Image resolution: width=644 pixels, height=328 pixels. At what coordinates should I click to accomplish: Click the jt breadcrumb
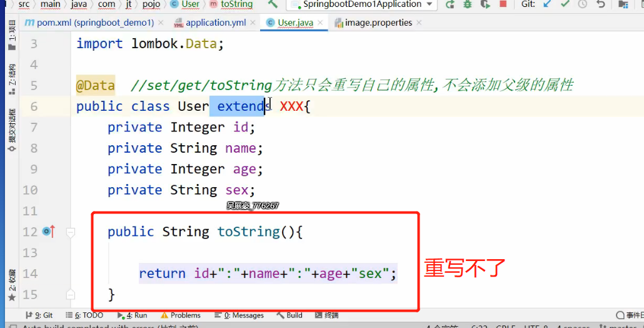[129, 4]
